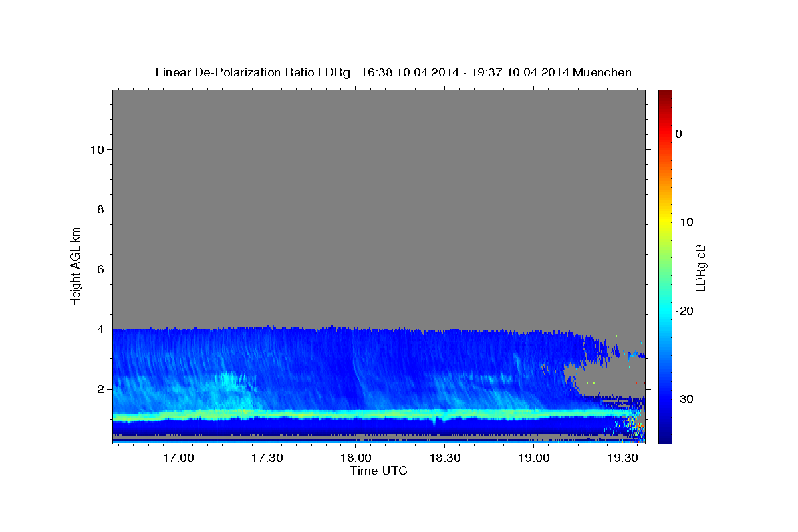Screen dimensions: 798x532
Task: Click the 'Time UTC' axis label
Action: [x=378, y=471]
